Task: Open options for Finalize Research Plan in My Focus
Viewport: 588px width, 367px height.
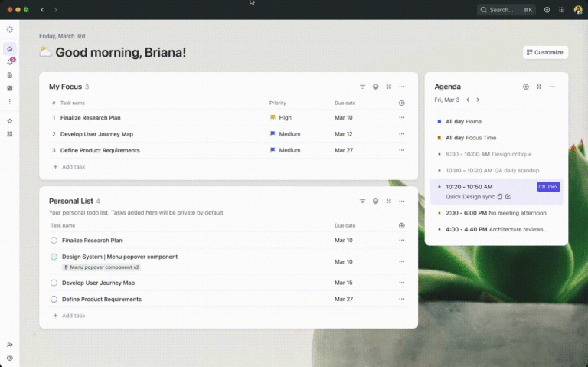Action: pos(402,117)
